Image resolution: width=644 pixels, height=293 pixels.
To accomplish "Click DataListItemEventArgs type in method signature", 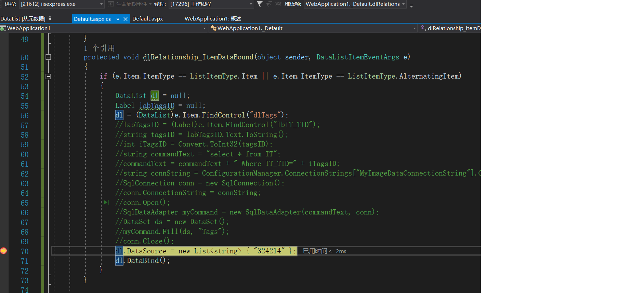I will (x=358, y=57).
